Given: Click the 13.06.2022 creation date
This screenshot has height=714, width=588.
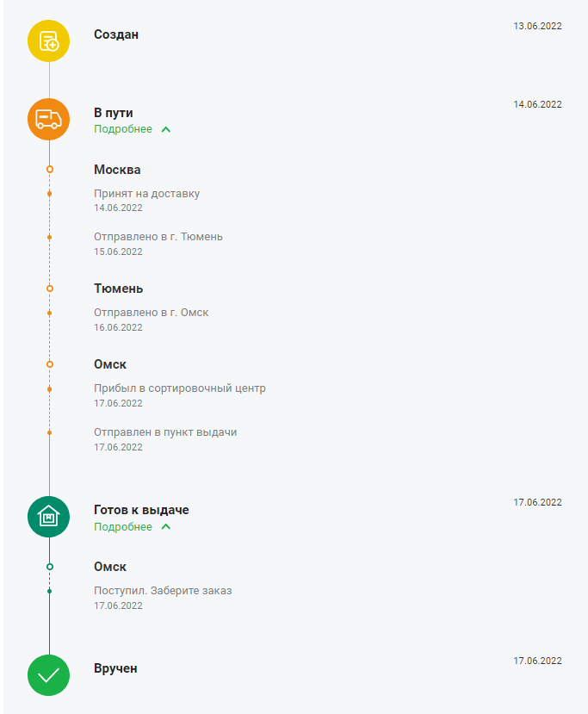Looking at the screenshot, I should [537, 26].
